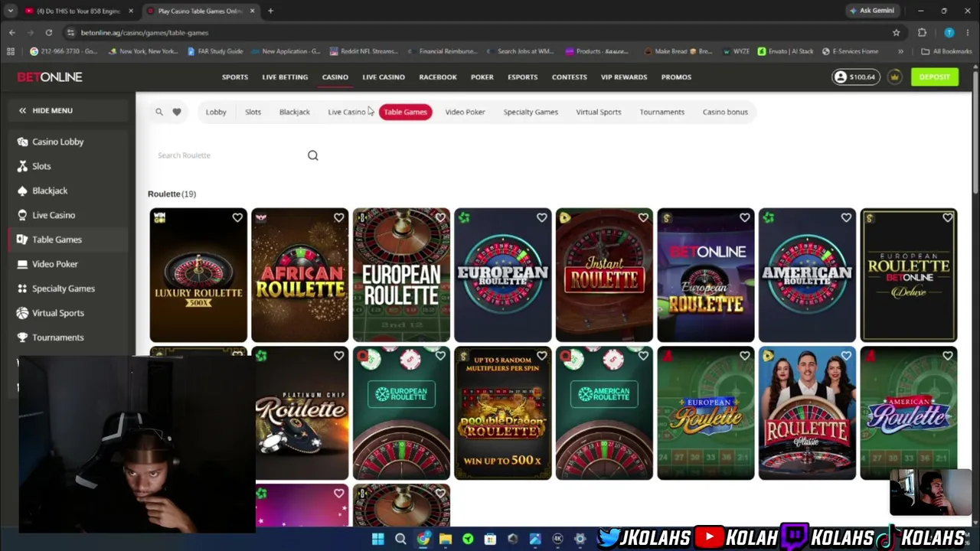The height and width of the screenshot is (551, 980).
Task: Expand the Chrome tab search dropdown
Action: point(10,11)
